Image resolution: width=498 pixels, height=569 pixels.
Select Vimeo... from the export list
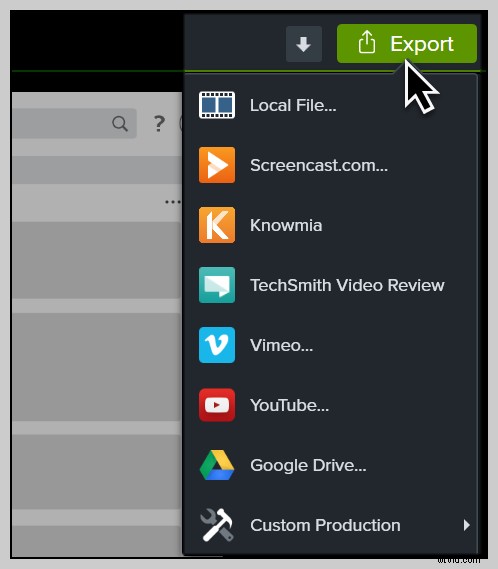pyautogui.click(x=330, y=345)
